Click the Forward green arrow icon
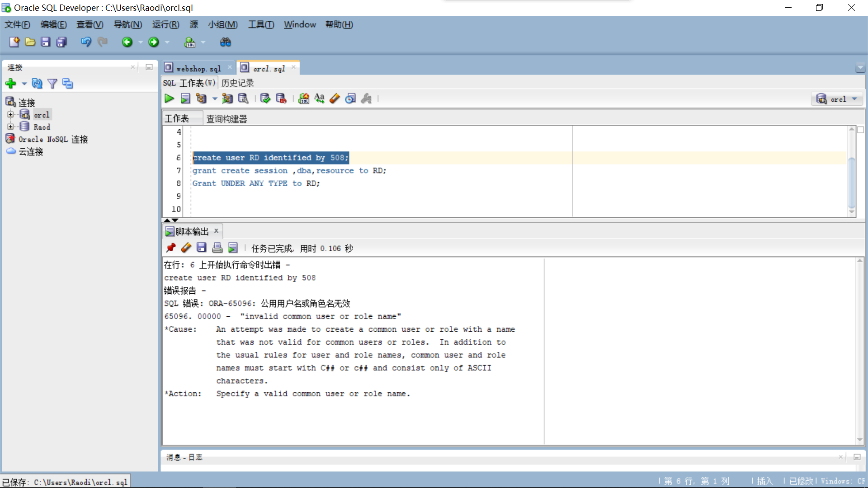The image size is (868, 488). [x=154, y=42]
